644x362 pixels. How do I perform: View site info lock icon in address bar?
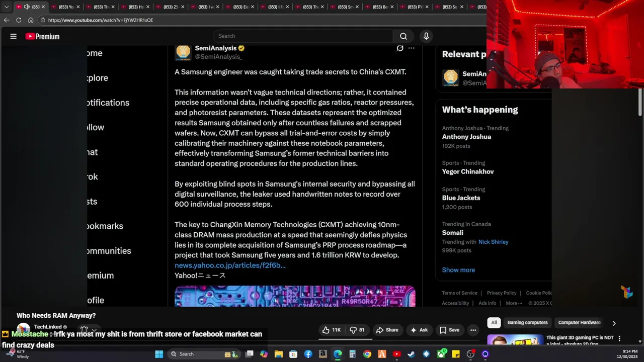pyautogui.click(x=43, y=20)
